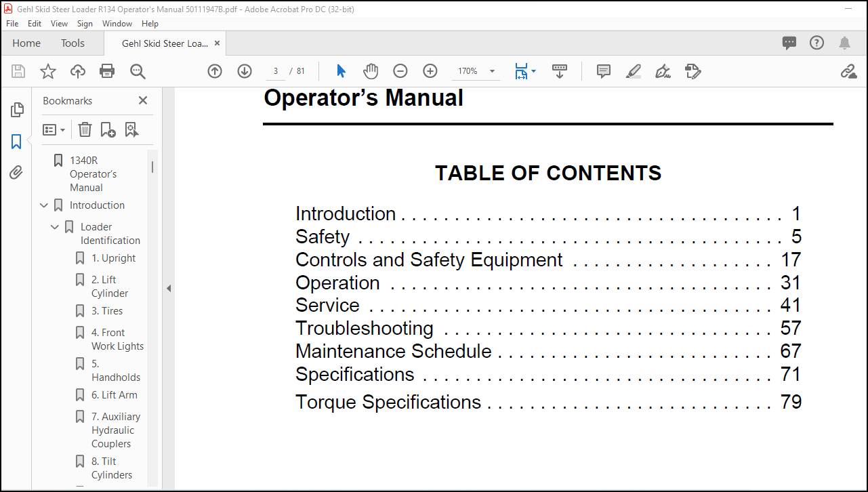Open the Sign menu
This screenshot has width=868, height=492.
[x=85, y=23]
